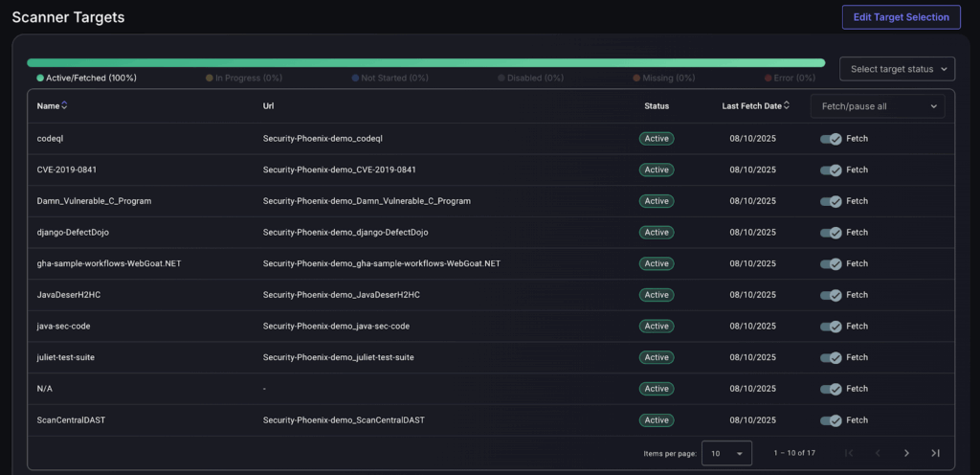Select the Error legend filter
The height and width of the screenshot is (475, 980).
pos(794,78)
